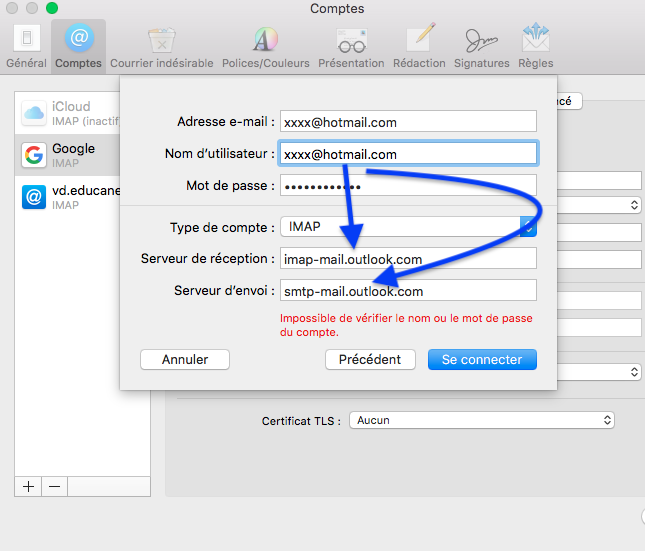This screenshot has height=551, width=645.
Task: Open the Rédaction preferences pane
Action: click(419, 46)
